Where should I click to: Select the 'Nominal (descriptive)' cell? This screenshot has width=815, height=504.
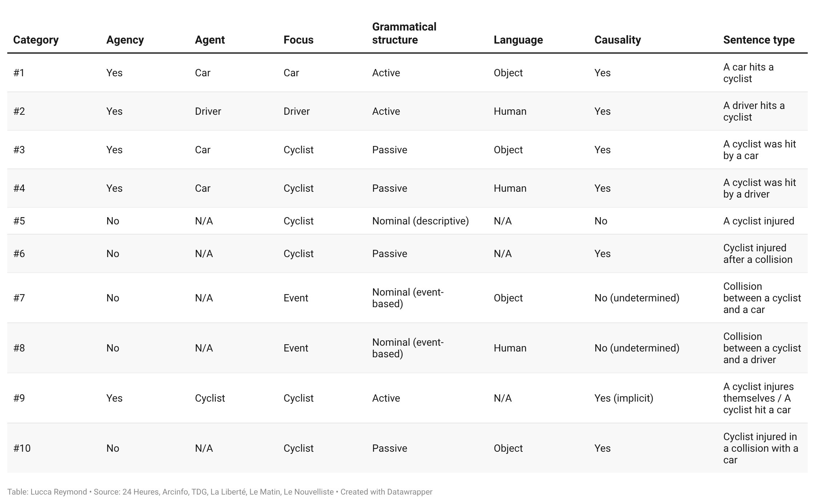(x=420, y=221)
